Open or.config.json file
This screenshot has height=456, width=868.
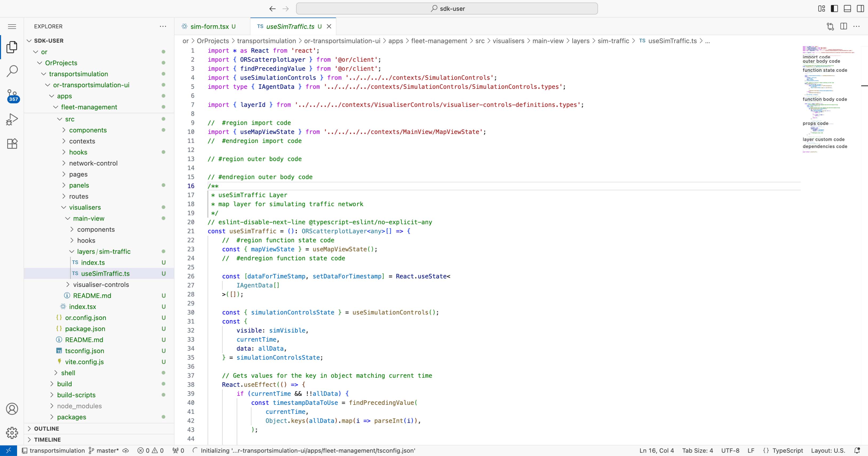tap(99, 318)
